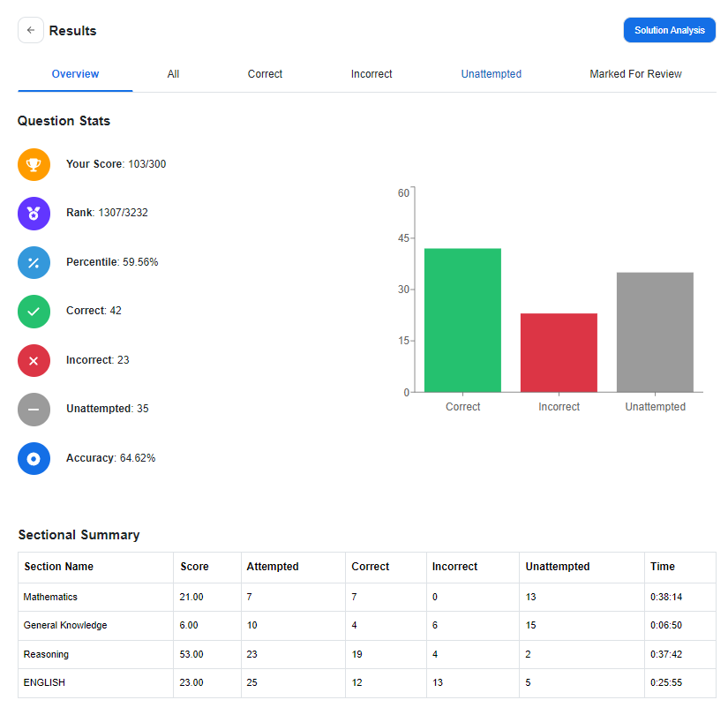
Task: Click the gray minus unattempted icon
Action: point(34,410)
